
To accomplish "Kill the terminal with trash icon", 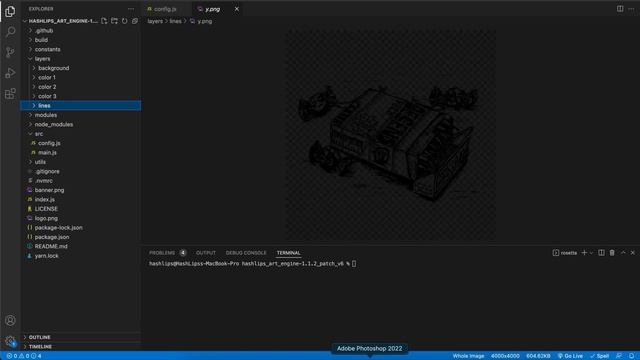I will pyautogui.click(x=612, y=253).
